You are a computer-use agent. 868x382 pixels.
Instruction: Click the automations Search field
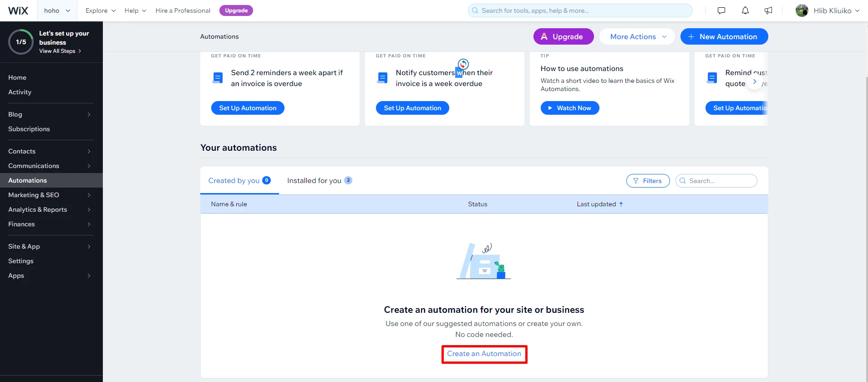click(x=716, y=181)
